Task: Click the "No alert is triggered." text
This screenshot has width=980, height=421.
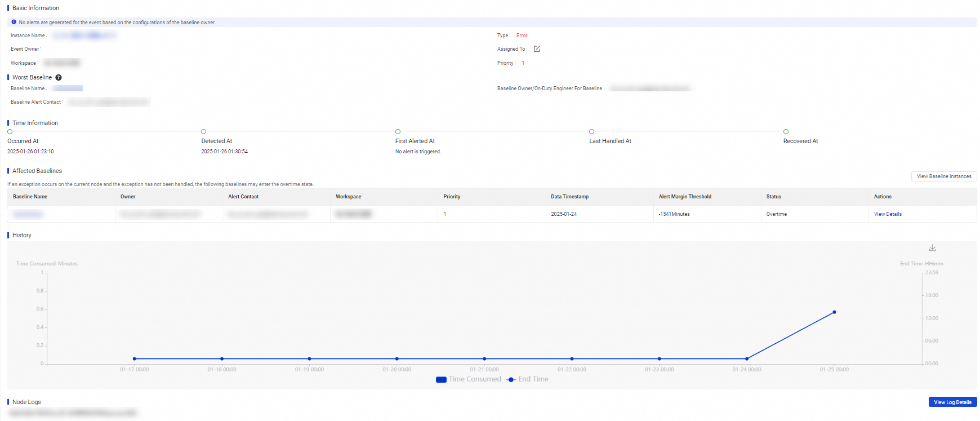Action: pos(418,152)
